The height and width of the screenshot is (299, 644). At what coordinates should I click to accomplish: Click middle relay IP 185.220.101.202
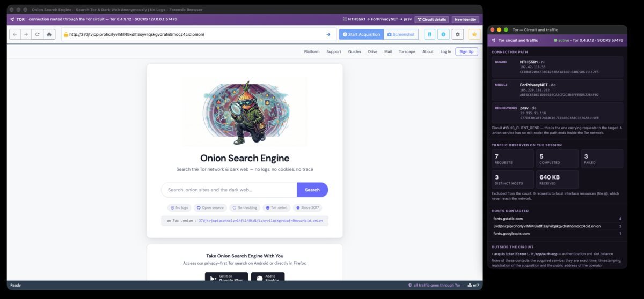pyautogui.click(x=535, y=90)
